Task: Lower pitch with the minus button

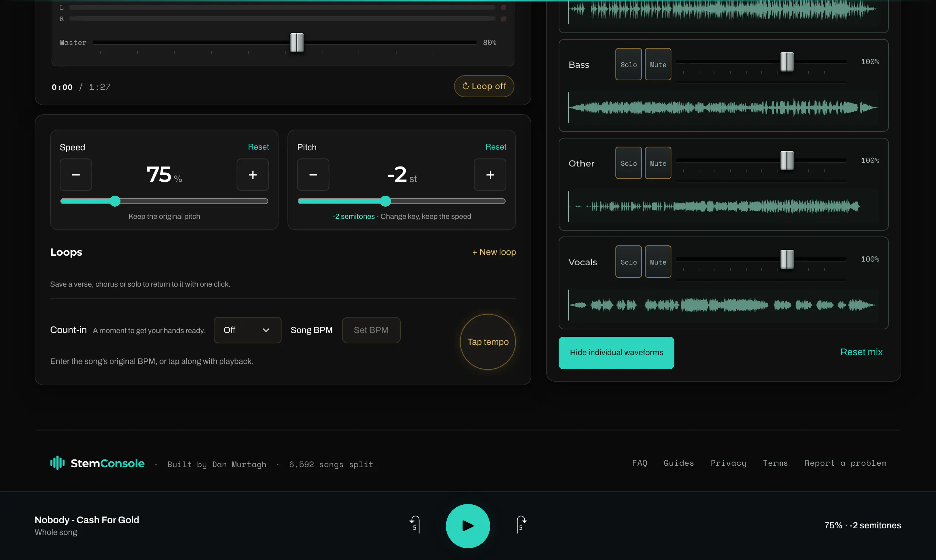Action: 313,175
